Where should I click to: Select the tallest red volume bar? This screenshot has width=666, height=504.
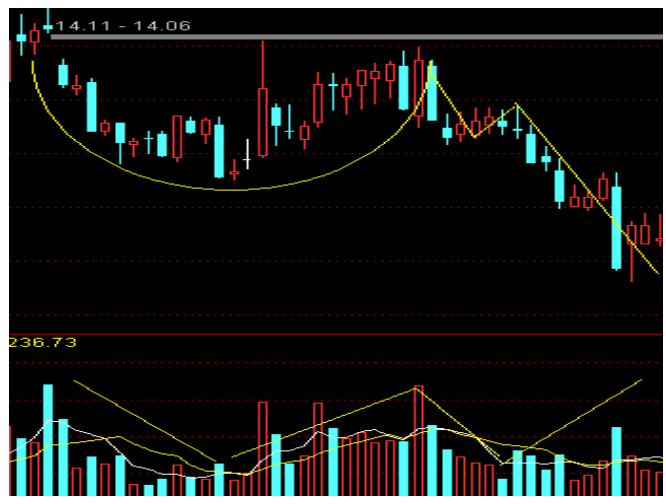(x=418, y=440)
